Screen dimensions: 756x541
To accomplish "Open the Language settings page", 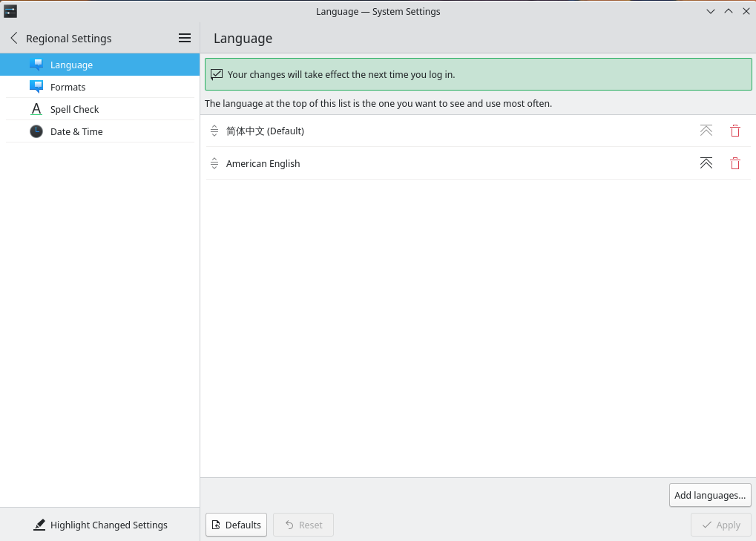I will tap(71, 65).
